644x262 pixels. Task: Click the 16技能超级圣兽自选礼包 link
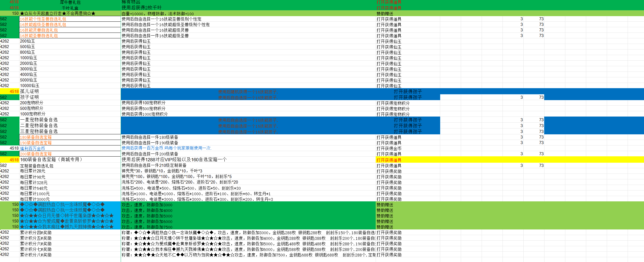(43, 25)
